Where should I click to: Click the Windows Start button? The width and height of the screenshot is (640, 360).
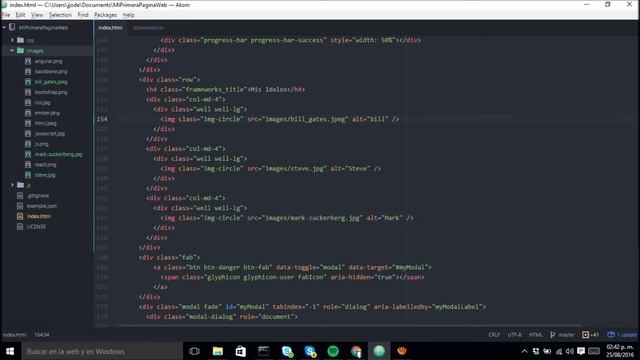point(10,351)
